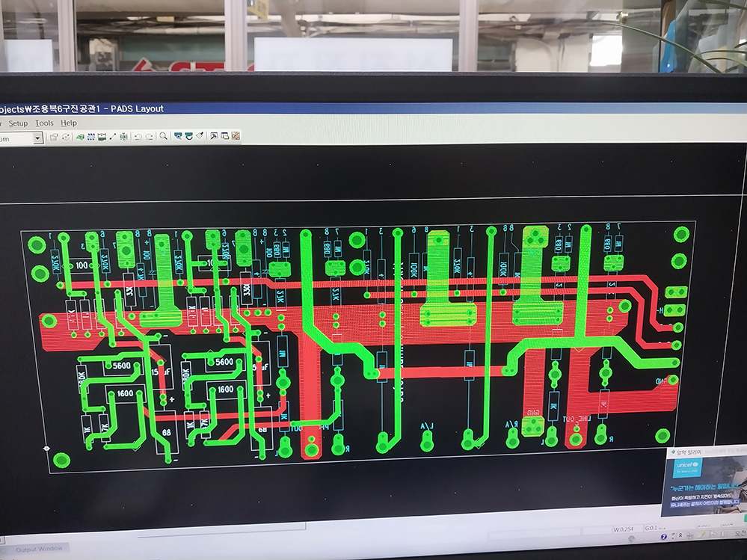Click the Alyac notification popup title
747x560 pixels.
pos(689,452)
